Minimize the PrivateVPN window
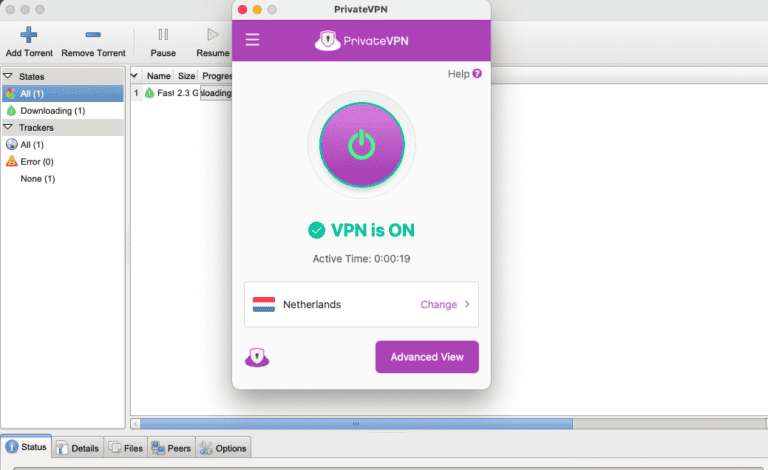 (x=257, y=9)
